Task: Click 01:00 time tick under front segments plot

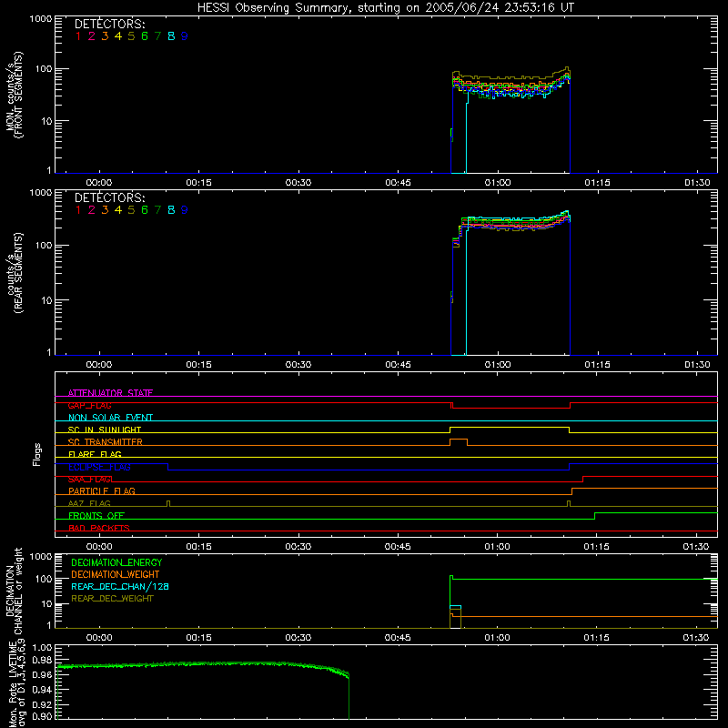Action: (x=498, y=183)
